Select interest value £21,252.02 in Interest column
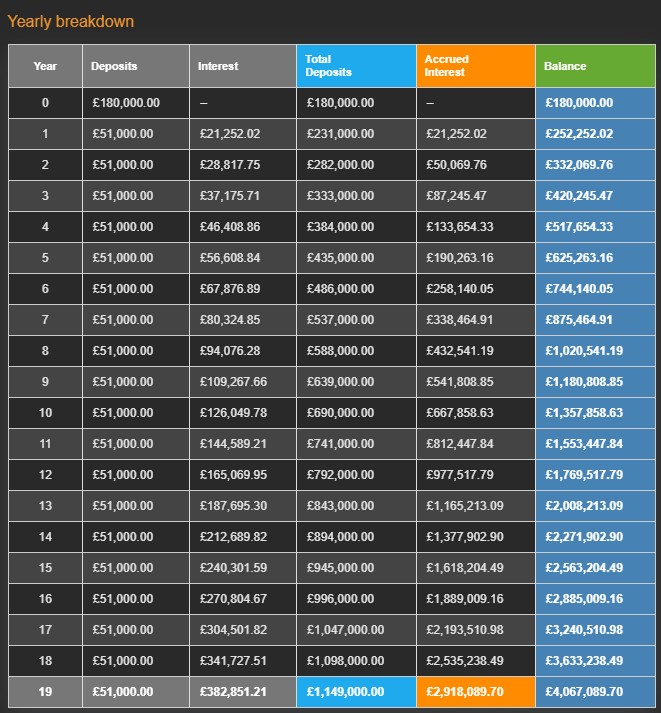This screenshot has width=661, height=713. (x=230, y=134)
